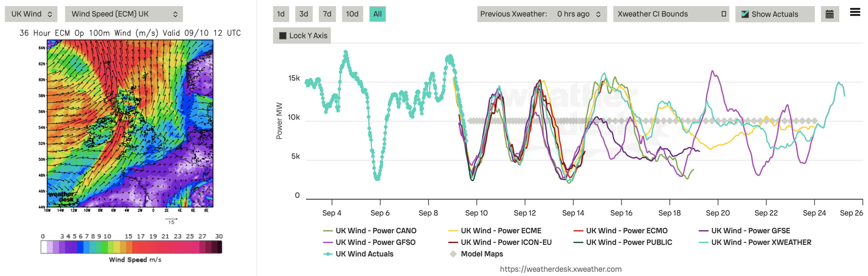868x276 pixels.
Task: Toggle UK Wind - Power ECME legend line
Action: 495,231
